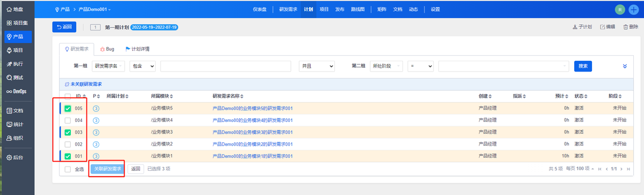Sort by the 预计 column header
Screen dimensions: 644x195
[561, 96]
